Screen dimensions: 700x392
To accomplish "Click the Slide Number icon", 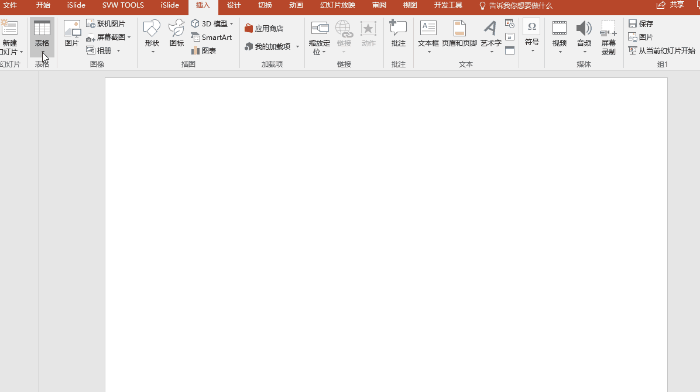I will point(510,37).
